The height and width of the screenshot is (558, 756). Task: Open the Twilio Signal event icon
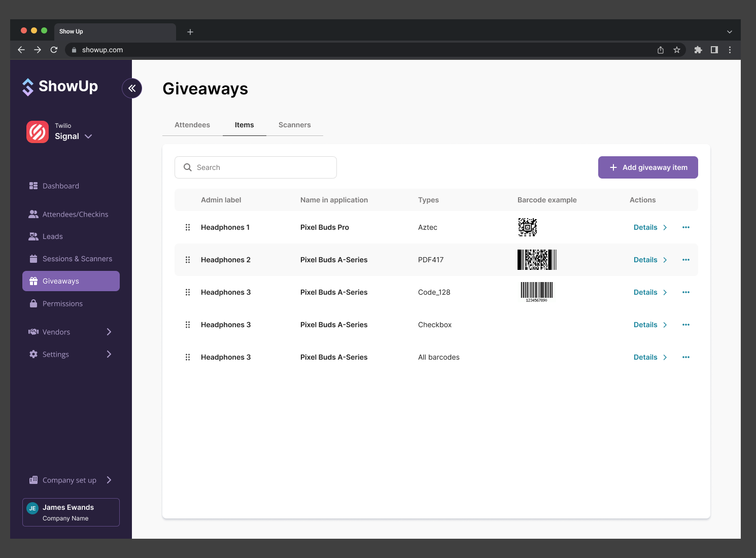tap(38, 132)
